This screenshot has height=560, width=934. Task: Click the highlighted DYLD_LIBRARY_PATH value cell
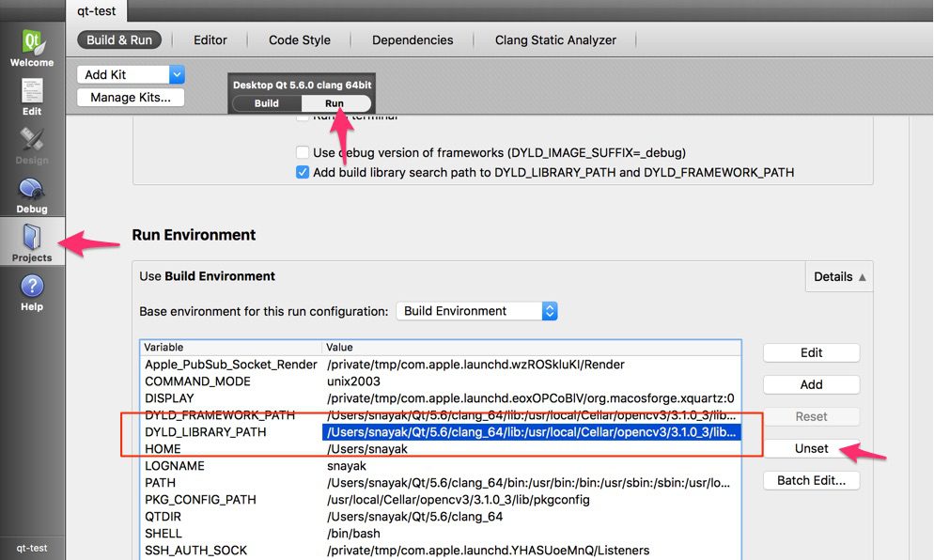click(531, 432)
